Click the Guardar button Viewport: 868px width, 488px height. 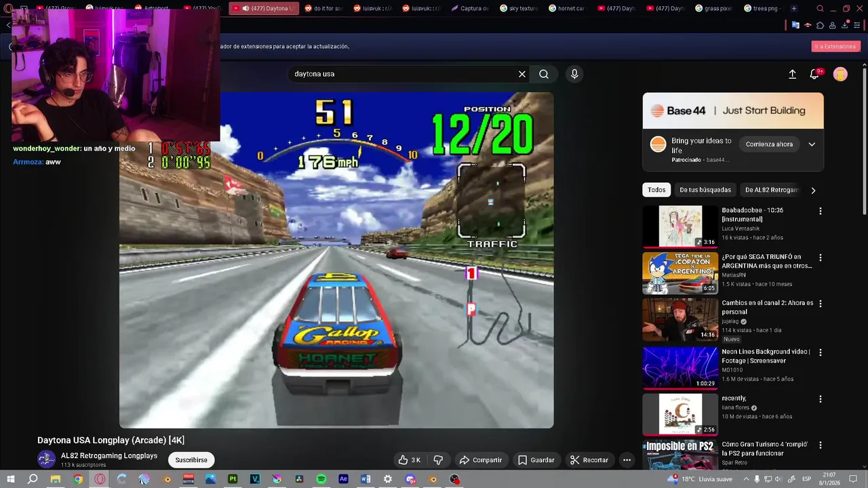coord(536,460)
